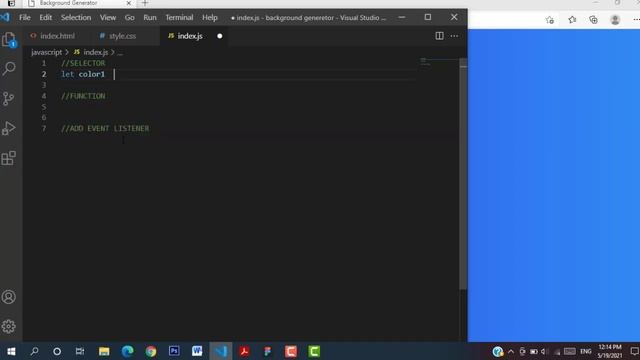The width and height of the screenshot is (640, 360).
Task: Click the javascript folder breadcrumb
Action: pos(47,52)
